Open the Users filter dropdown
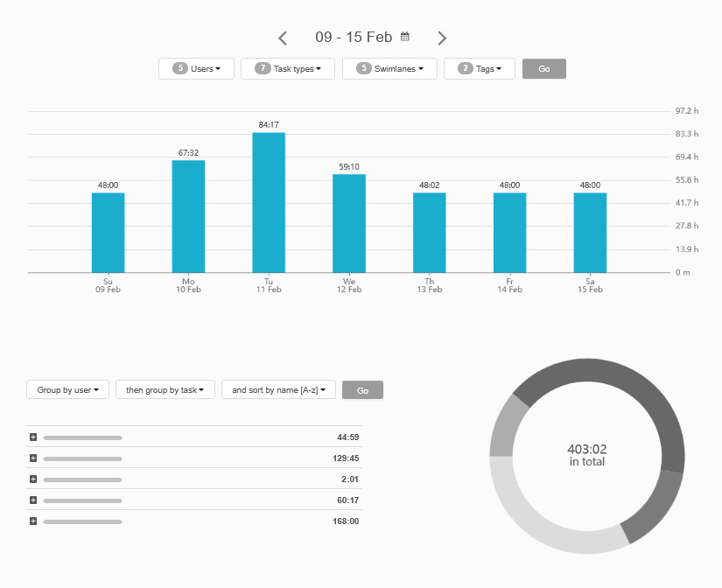This screenshot has height=588, width=722. coord(196,68)
